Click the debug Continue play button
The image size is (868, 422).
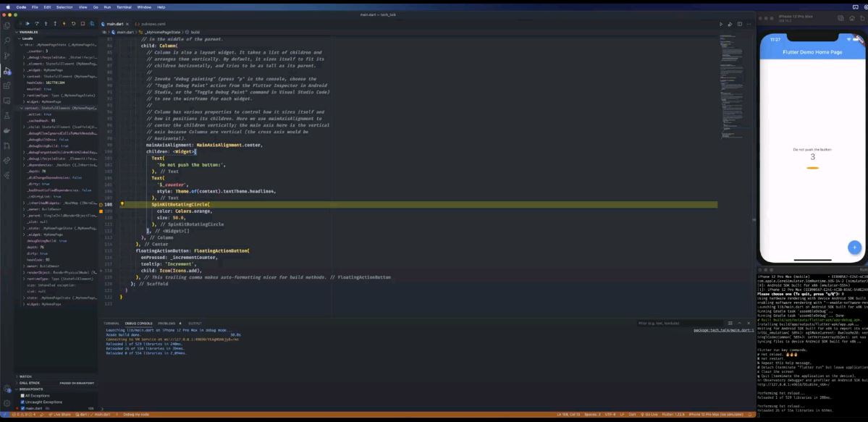point(27,24)
